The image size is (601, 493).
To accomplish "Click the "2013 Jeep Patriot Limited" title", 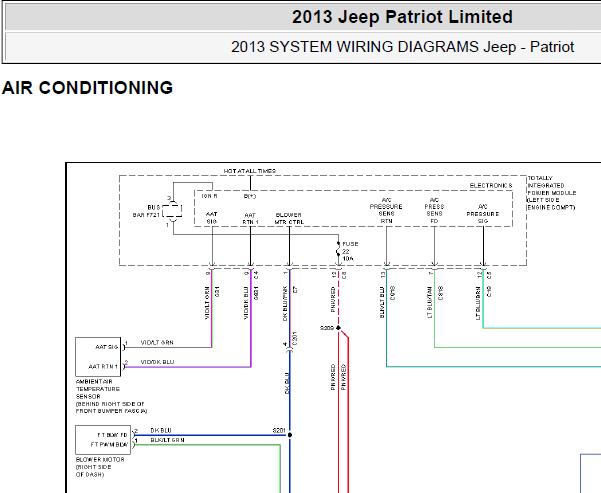I will point(402,17).
